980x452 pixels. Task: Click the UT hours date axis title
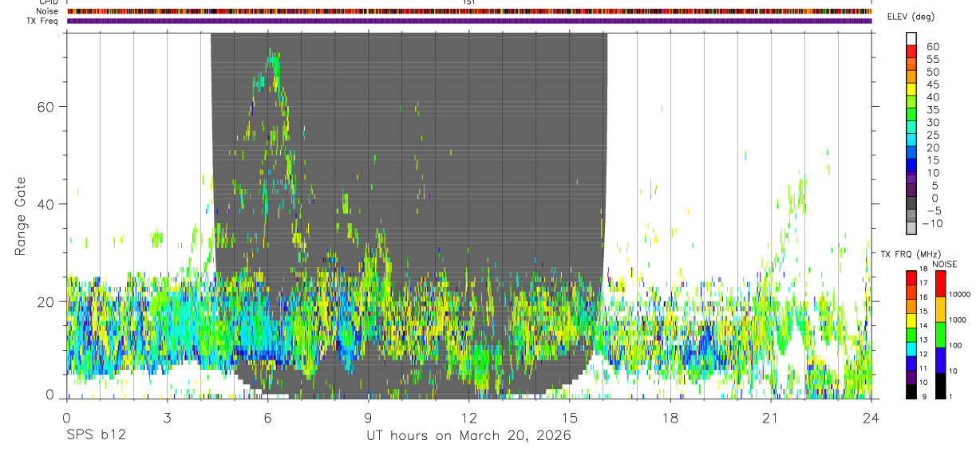point(468,436)
